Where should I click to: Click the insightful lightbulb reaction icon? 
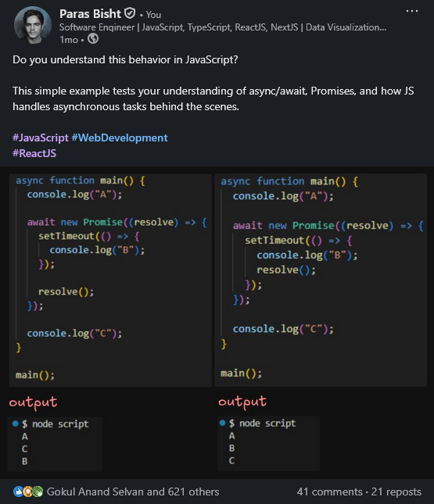click(27, 491)
